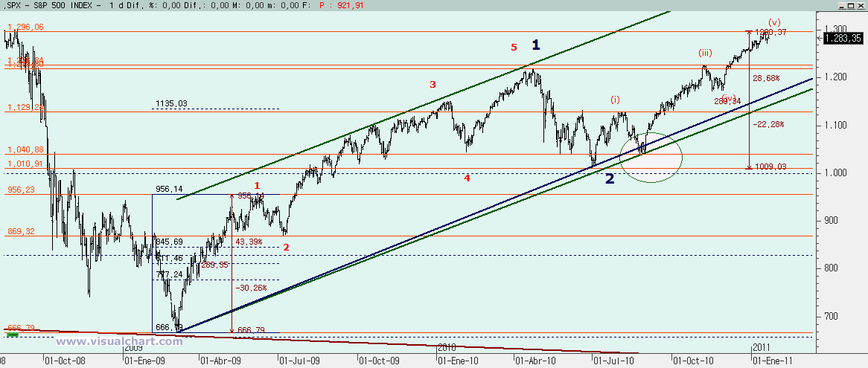Select the 1.010,91 horizontal level label
868x368 pixels.
click(25, 164)
